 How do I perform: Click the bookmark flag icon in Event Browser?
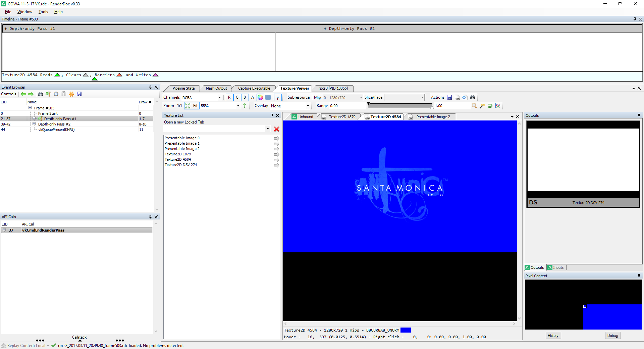coord(48,94)
